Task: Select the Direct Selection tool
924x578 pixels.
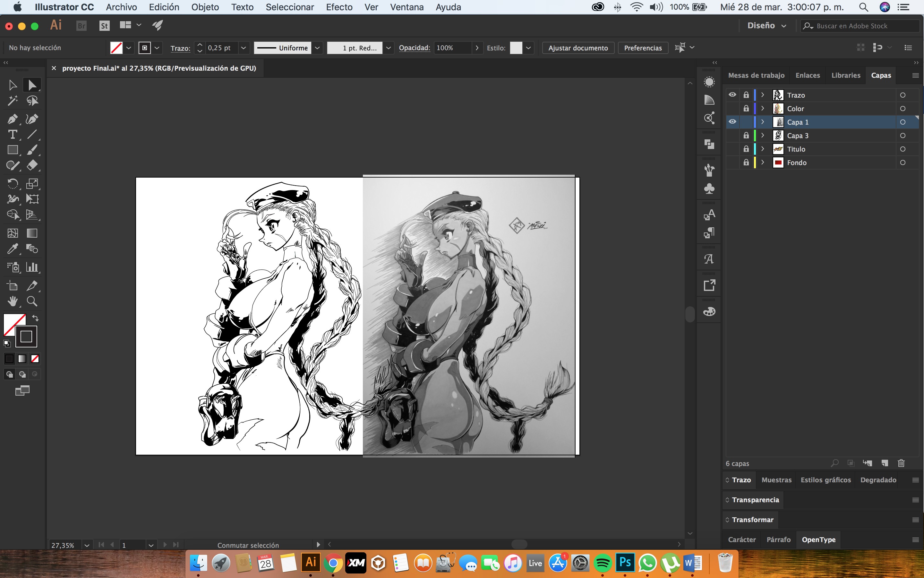Action: pos(32,85)
